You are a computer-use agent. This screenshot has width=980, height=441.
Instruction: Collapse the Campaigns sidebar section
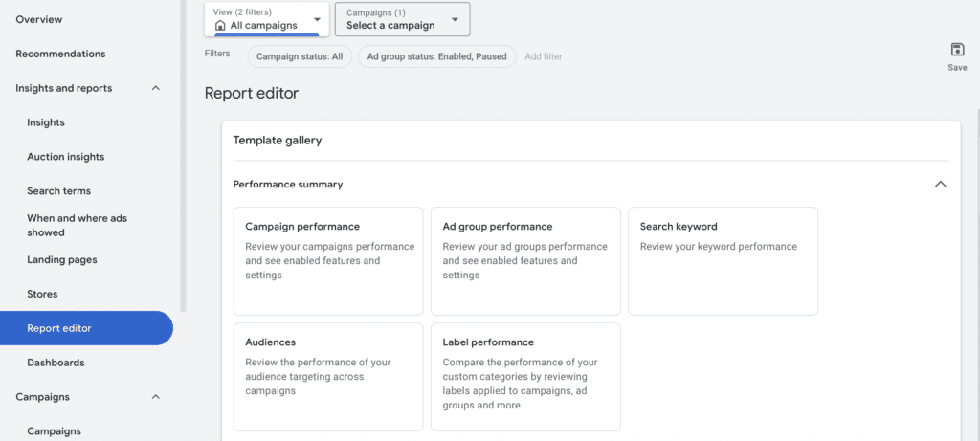tap(156, 397)
